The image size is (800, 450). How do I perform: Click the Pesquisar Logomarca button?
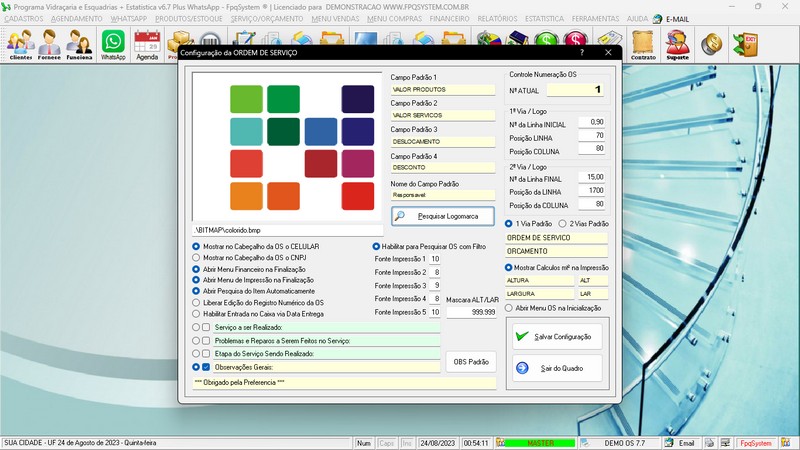pos(443,216)
